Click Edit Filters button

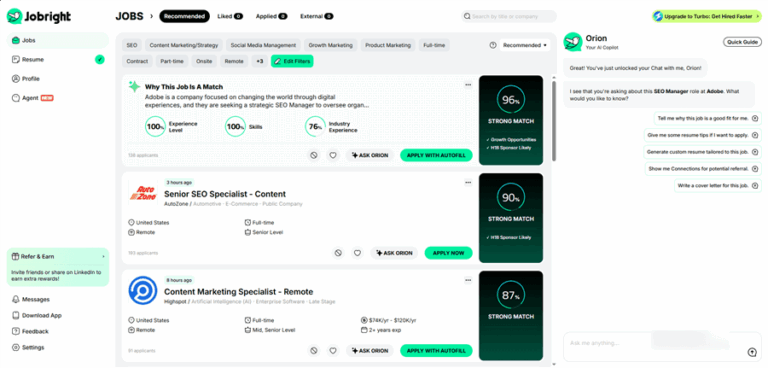(x=292, y=61)
